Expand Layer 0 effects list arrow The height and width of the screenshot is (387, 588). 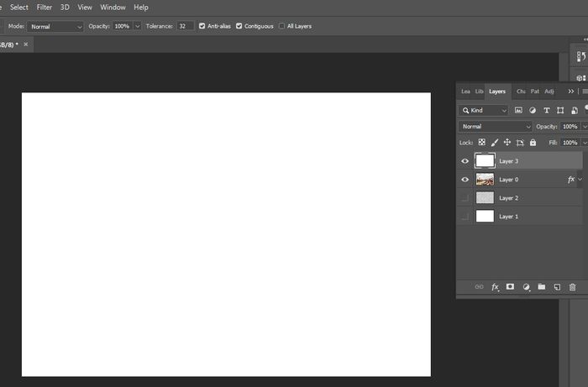pos(580,180)
